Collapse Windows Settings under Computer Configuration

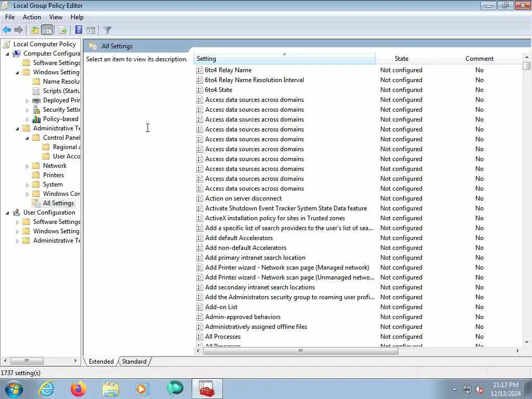[17, 72]
